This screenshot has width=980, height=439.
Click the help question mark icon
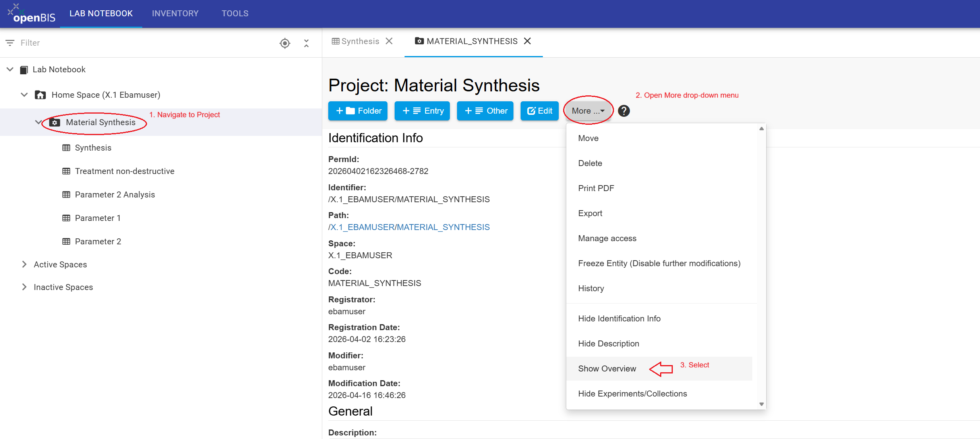(x=624, y=111)
